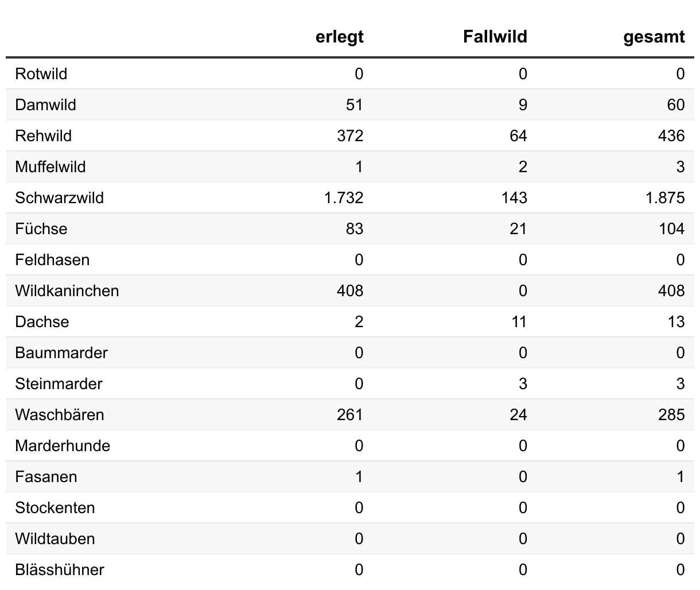700x590 pixels.
Task: Click Schwarzwild gesamt value 1.875
Action: click(x=663, y=198)
